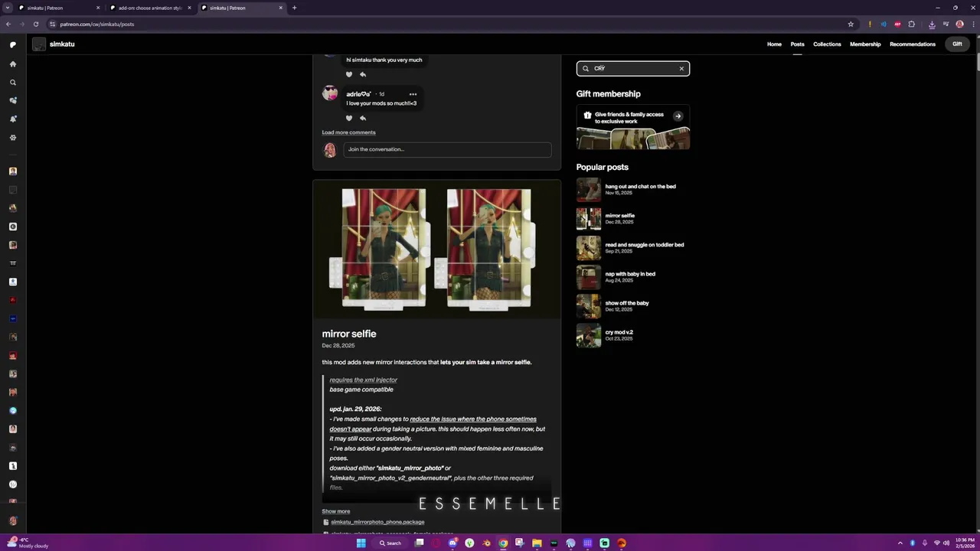Click Chrome icon in the taskbar
This screenshot has height=551, width=980.
pyautogui.click(x=503, y=543)
